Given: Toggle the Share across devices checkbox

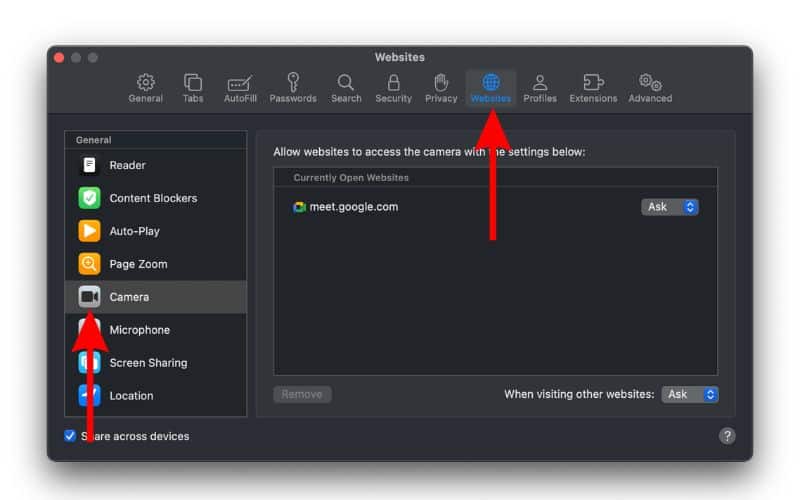Looking at the screenshot, I should click(70, 436).
